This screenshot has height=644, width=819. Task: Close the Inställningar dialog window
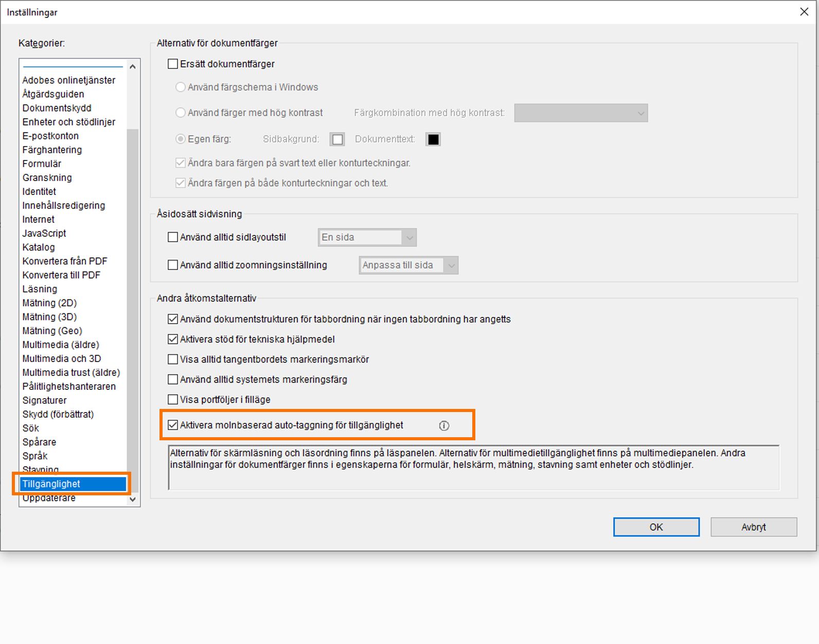click(x=804, y=12)
